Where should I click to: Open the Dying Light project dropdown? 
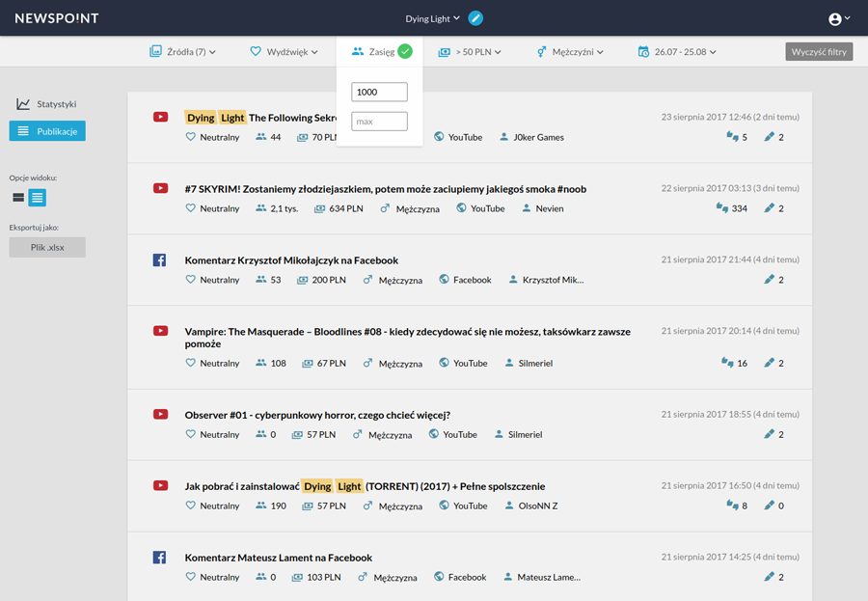432,19
